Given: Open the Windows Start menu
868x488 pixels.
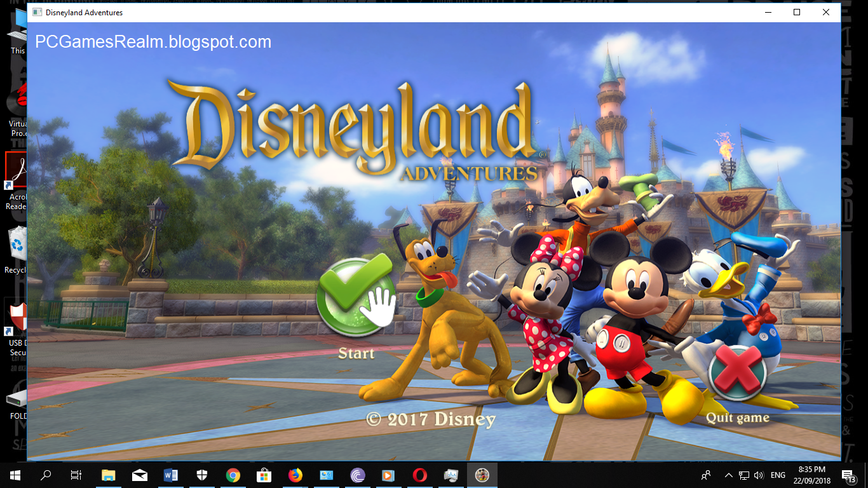Looking at the screenshot, I should (x=15, y=475).
